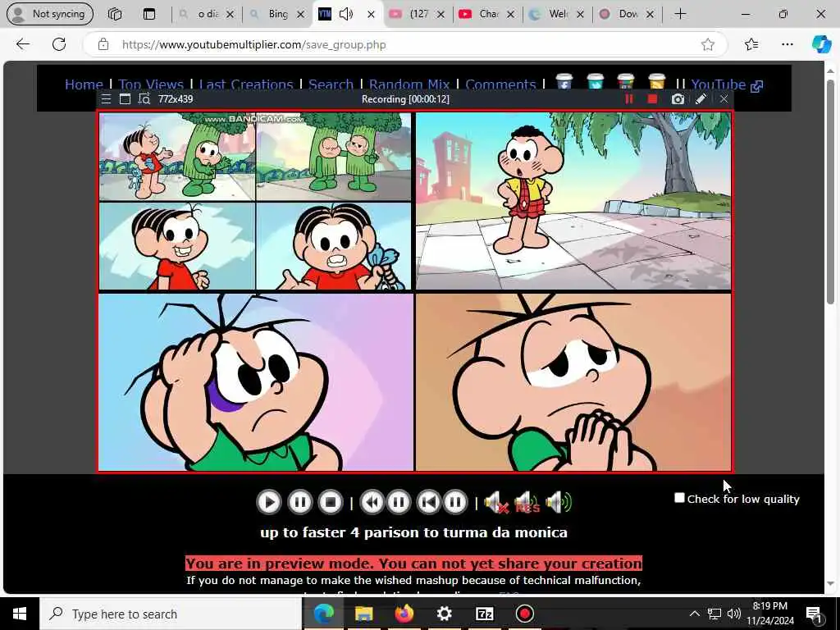Take a screenshot with Bandicam camera icon
840x630 pixels.
pyautogui.click(x=677, y=99)
